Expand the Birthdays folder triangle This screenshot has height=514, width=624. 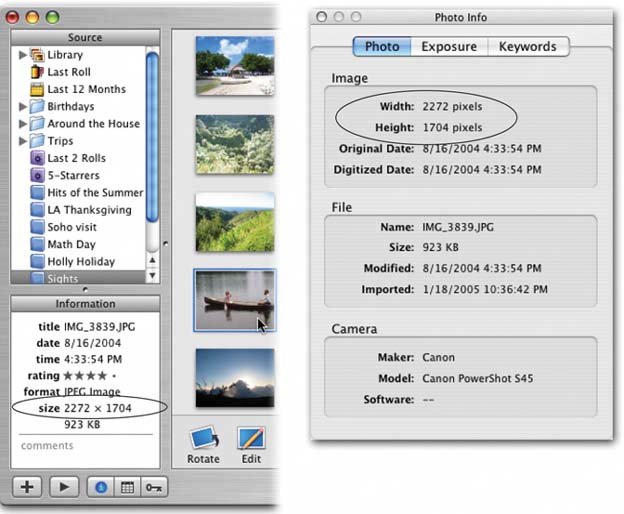point(22,106)
